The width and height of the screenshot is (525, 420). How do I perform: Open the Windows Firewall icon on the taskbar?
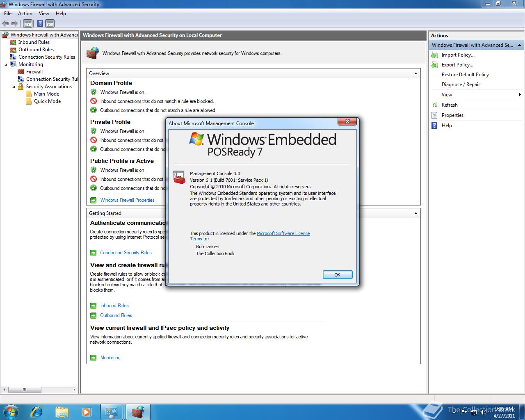[x=138, y=411]
